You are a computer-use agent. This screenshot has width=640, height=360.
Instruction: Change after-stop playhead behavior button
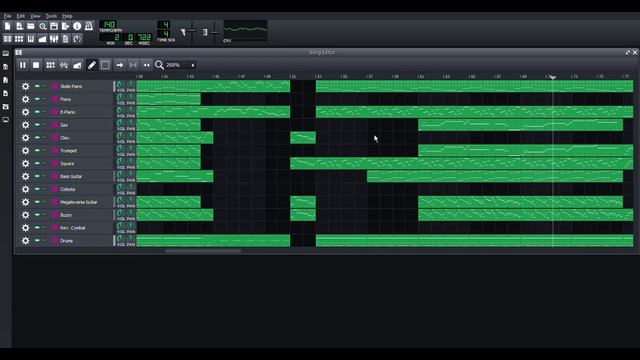147,65
